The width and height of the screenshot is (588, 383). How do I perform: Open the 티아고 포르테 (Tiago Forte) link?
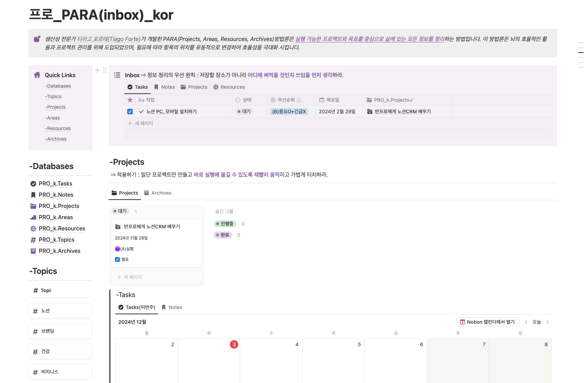[x=109, y=39]
